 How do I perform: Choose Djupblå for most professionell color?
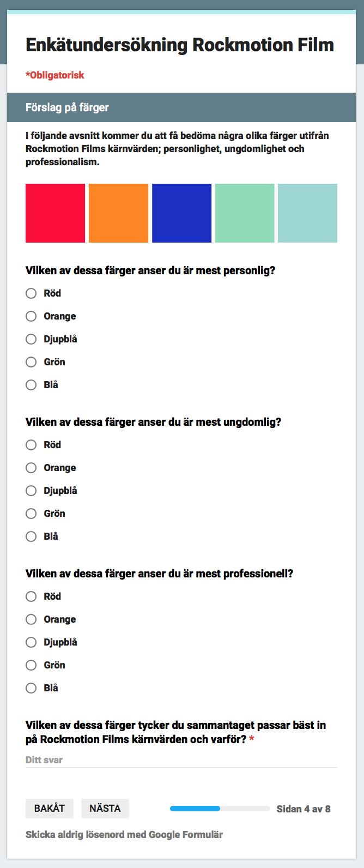point(31,642)
